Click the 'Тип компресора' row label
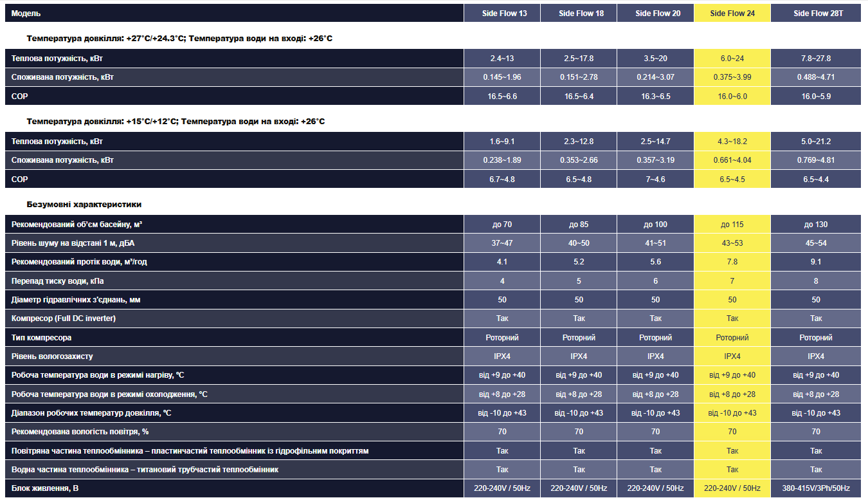This screenshot has height=498, width=868. click(x=41, y=338)
